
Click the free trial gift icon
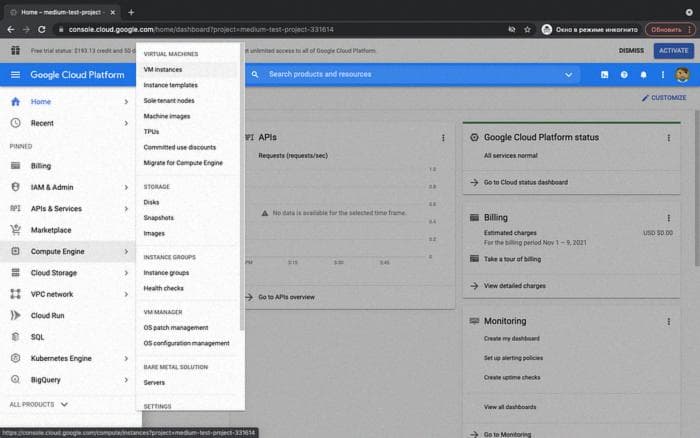click(15, 50)
